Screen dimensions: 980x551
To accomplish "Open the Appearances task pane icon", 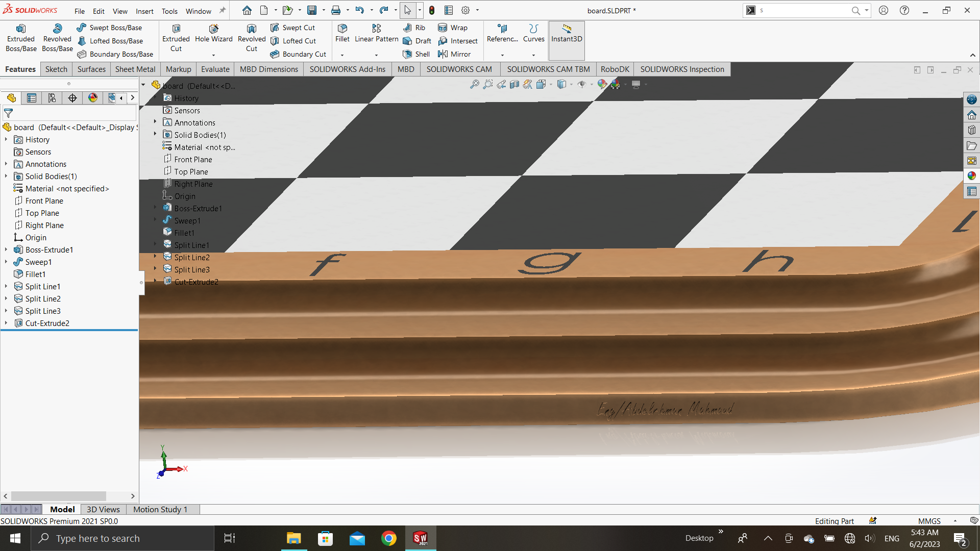I will coord(971,176).
